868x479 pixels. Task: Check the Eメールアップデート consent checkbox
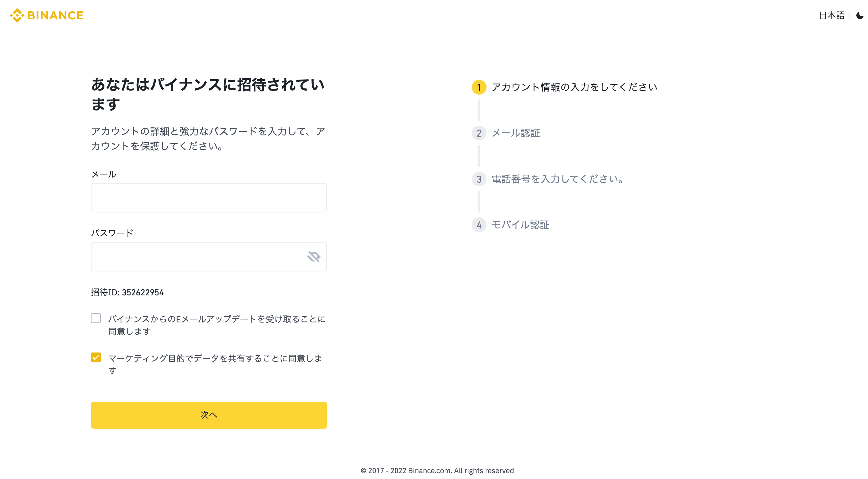point(96,318)
